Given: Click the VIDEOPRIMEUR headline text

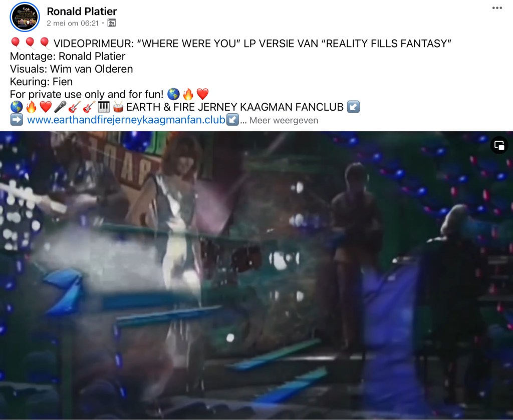Looking at the screenshot, I should (252, 44).
